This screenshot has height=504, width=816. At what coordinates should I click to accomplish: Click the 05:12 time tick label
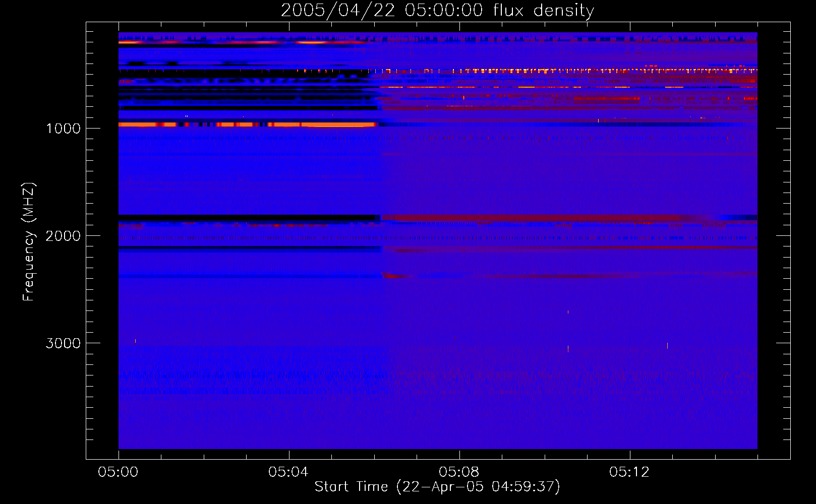629,472
